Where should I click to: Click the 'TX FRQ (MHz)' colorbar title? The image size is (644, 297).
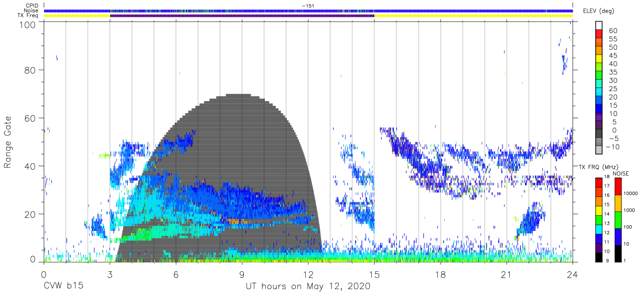click(598, 167)
